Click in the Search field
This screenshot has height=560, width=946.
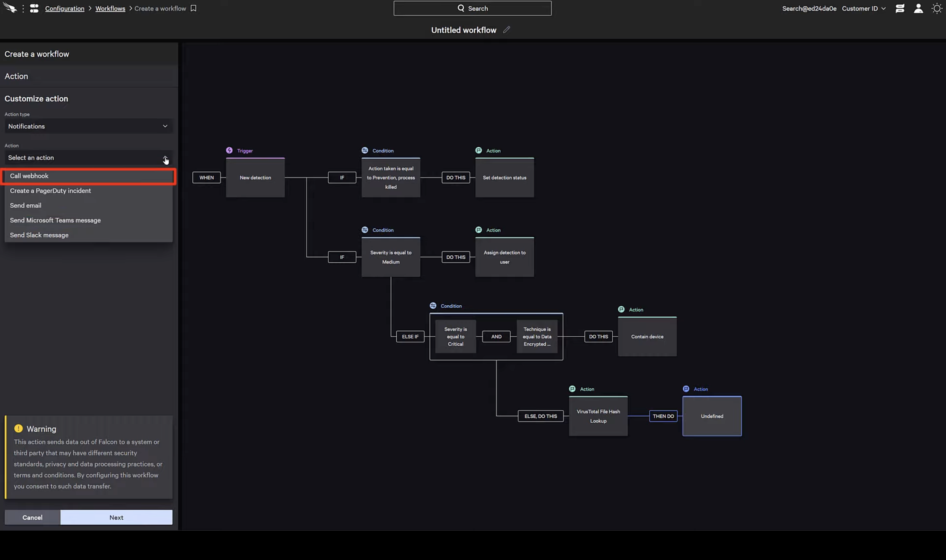(x=472, y=8)
